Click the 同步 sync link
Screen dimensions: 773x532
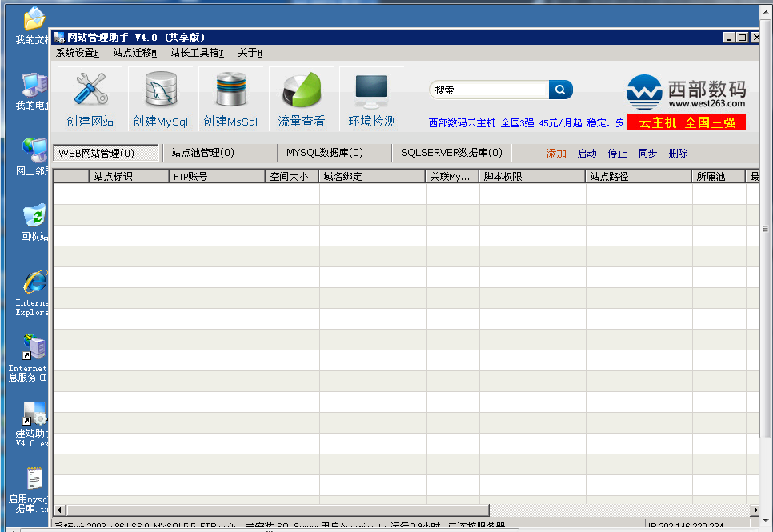[x=647, y=154]
